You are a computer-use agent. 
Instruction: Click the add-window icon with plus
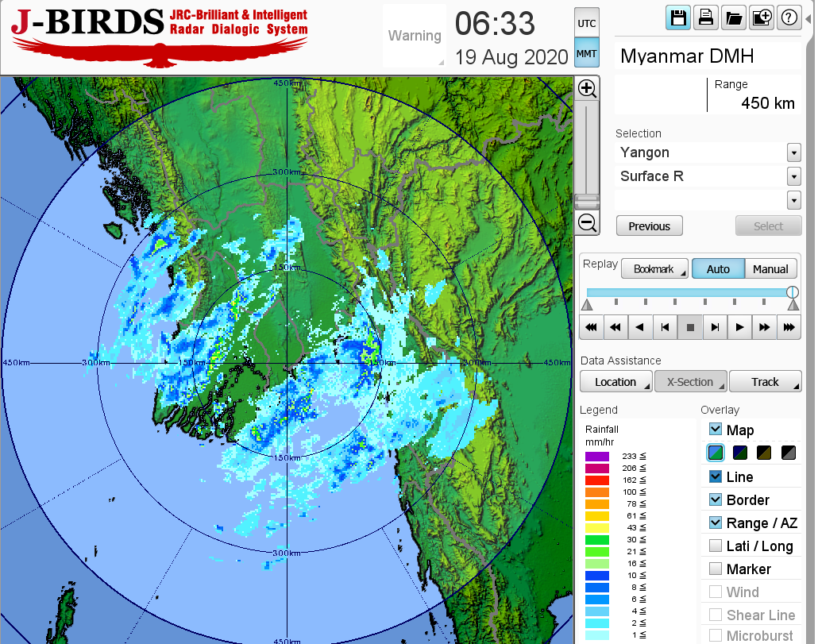[x=762, y=18]
